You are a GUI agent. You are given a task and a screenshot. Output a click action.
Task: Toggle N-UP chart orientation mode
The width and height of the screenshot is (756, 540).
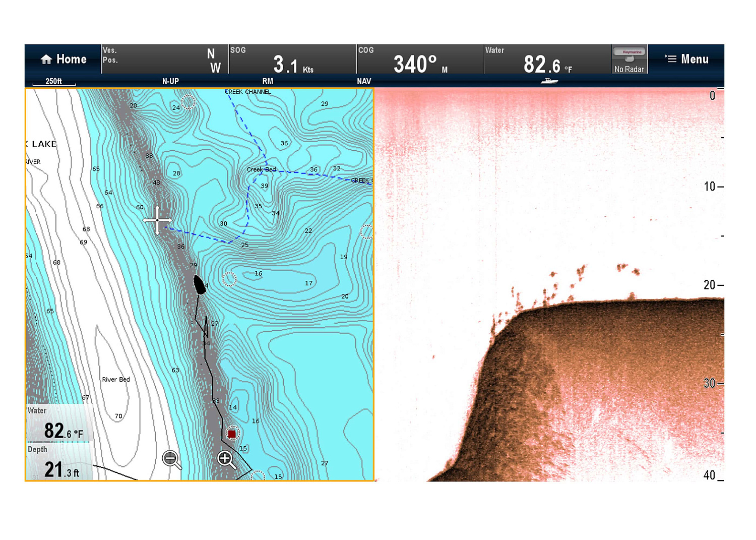[170, 81]
